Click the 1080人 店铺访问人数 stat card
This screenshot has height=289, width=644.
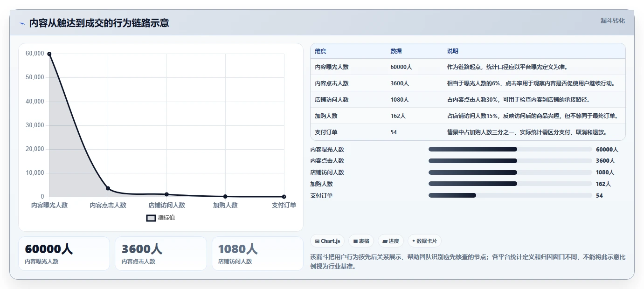point(257,254)
